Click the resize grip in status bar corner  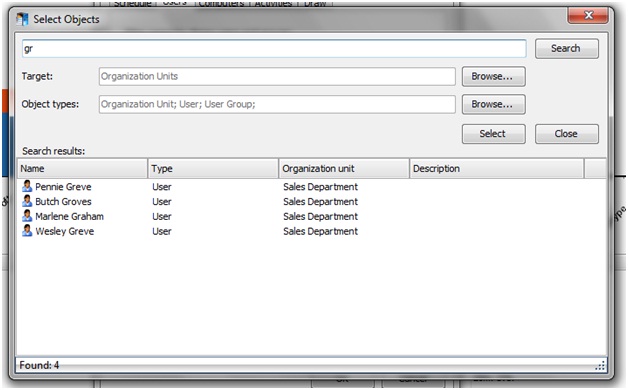coord(600,366)
